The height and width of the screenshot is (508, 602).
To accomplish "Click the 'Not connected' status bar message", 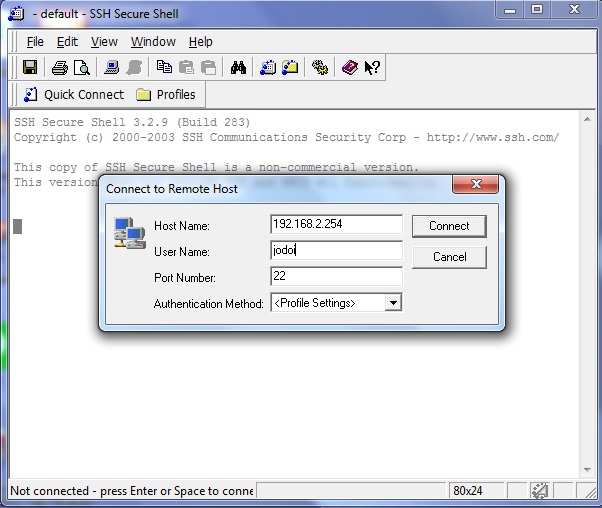I will (x=132, y=491).
